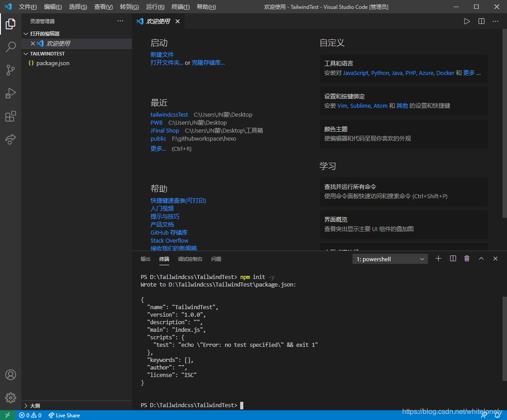Open the 帮助(H) menu
The height and width of the screenshot is (420, 507).
coord(206,7)
